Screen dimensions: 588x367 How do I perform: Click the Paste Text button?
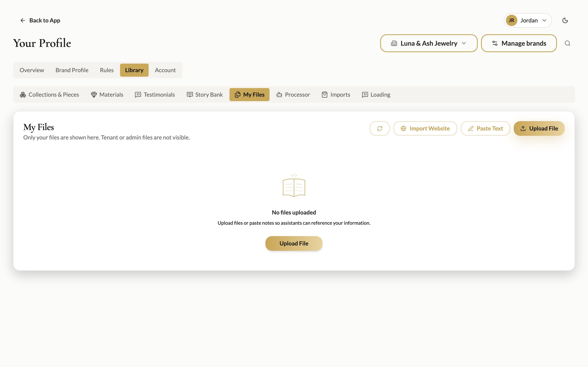pos(485,128)
